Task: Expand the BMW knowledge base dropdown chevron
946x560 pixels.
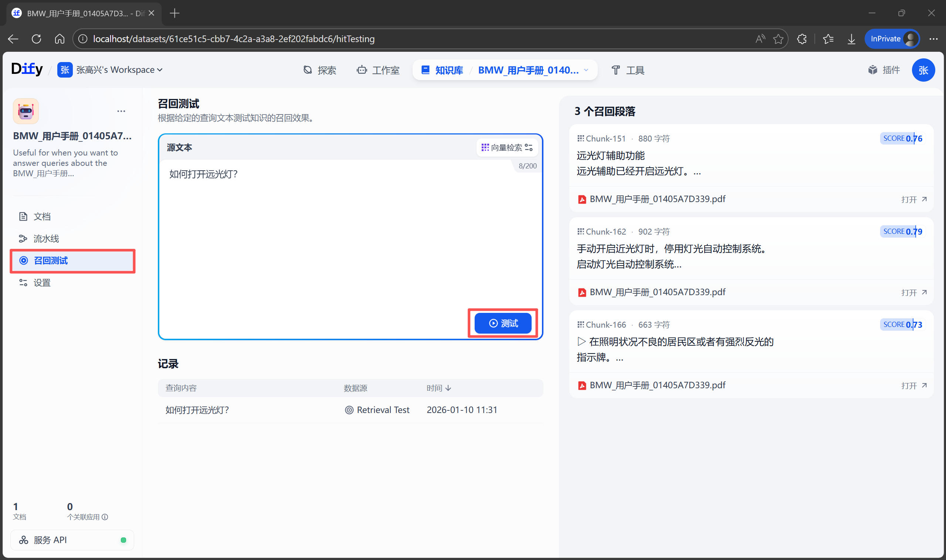Action: (586, 70)
